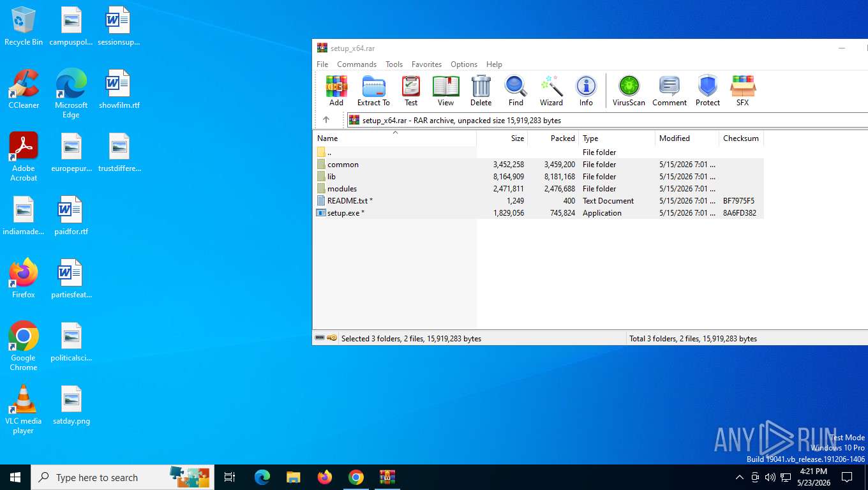Launch the Wizard tool
The height and width of the screenshot is (490, 868).
coord(551,91)
